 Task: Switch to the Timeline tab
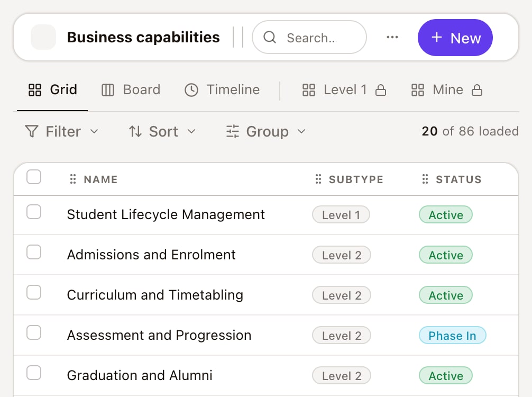(x=222, y=90)
